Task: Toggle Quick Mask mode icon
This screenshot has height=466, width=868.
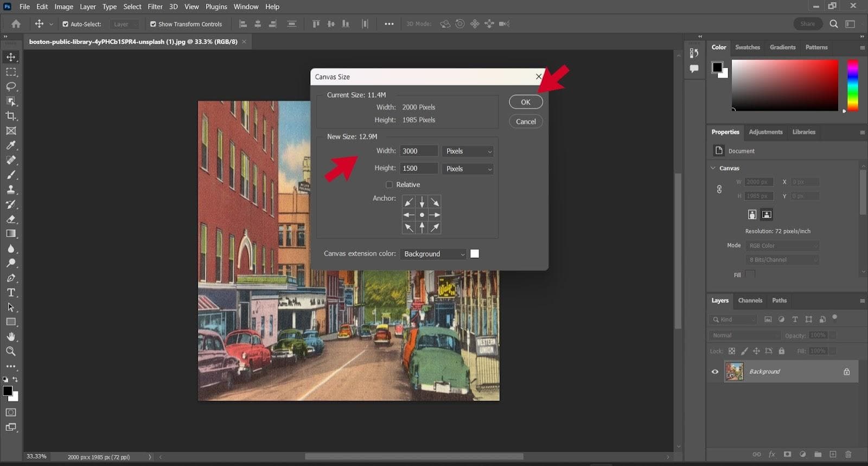Action: pos(11,412)
